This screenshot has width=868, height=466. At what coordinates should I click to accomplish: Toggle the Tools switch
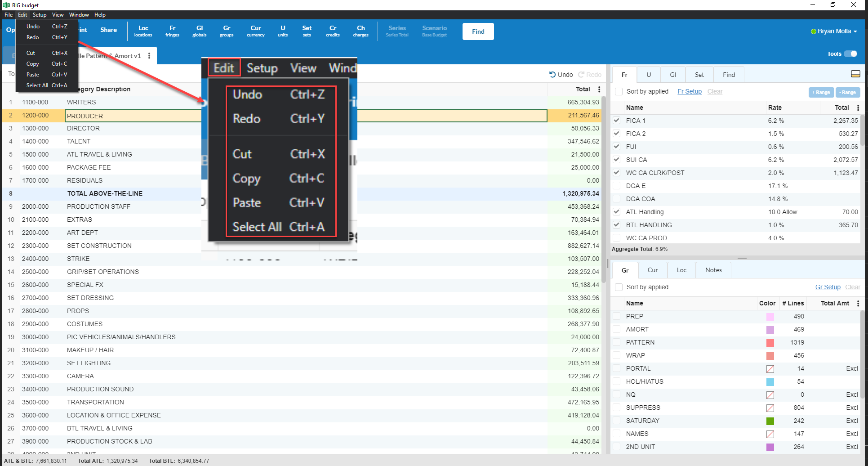point(850,54)
